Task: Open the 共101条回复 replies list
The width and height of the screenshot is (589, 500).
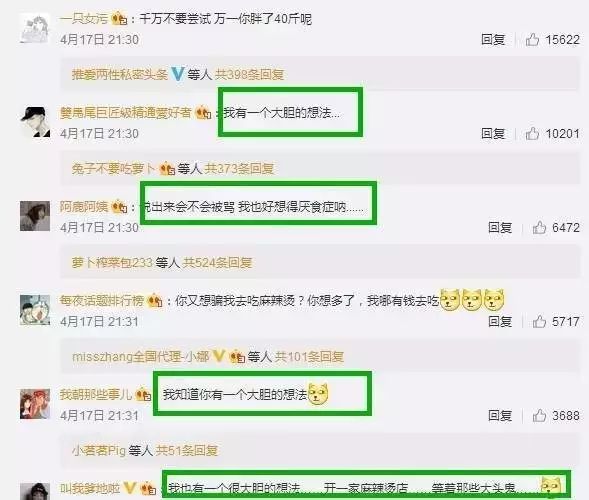Action: (309, 356)
